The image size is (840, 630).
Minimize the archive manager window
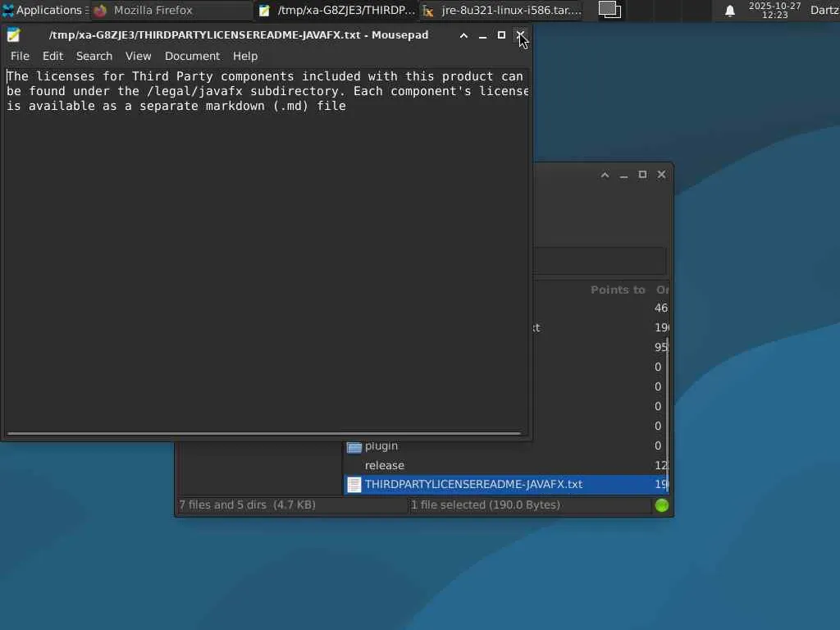623,175
